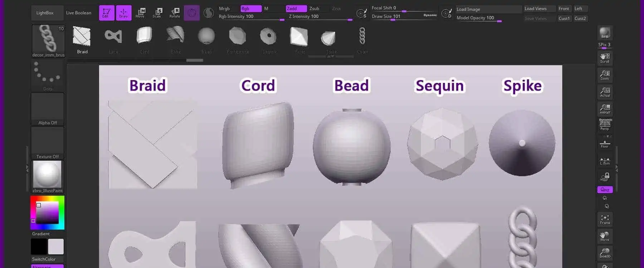Open the LightBox browser
The width and height of the screenshot is (644, 268).
45,13
